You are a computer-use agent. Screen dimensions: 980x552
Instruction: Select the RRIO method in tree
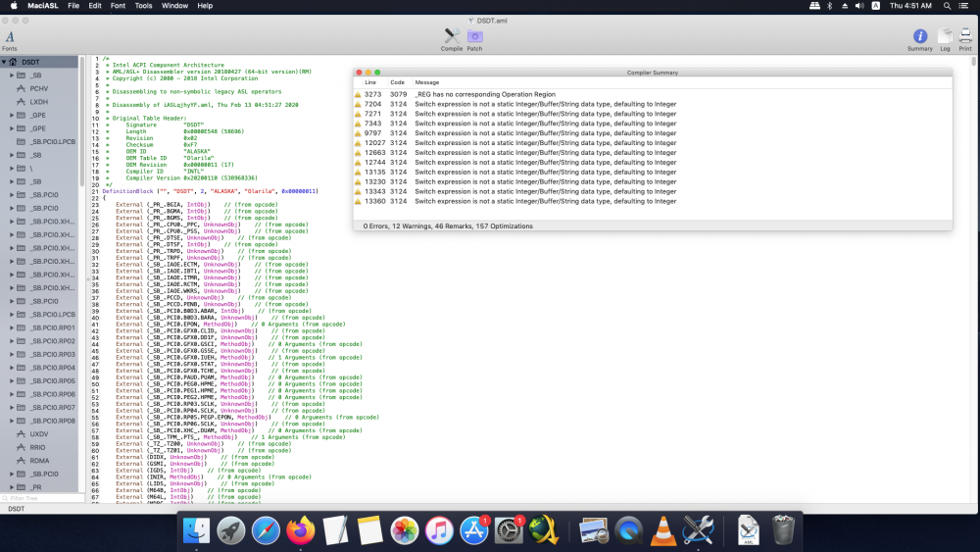click(37, 448)
